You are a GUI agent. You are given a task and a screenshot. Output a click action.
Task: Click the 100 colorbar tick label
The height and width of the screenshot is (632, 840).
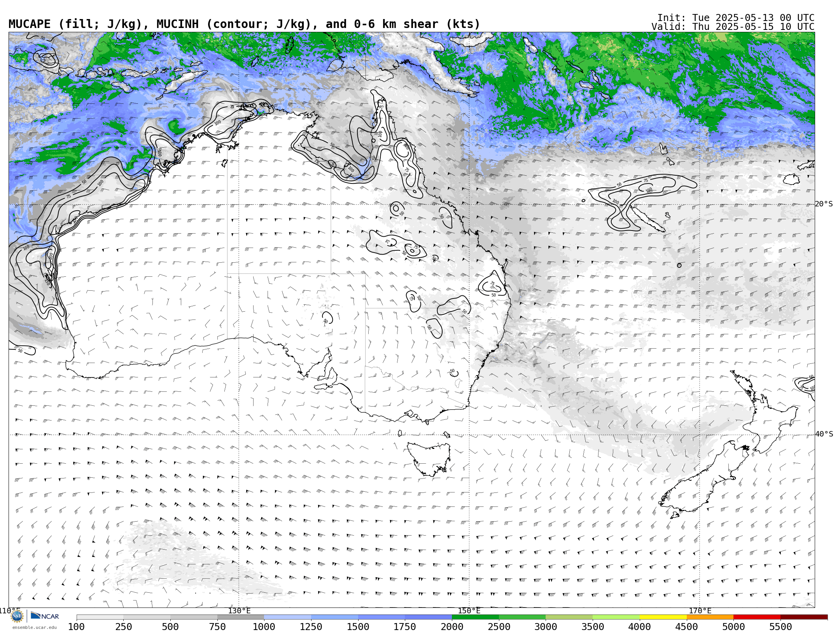coord(76,627)
